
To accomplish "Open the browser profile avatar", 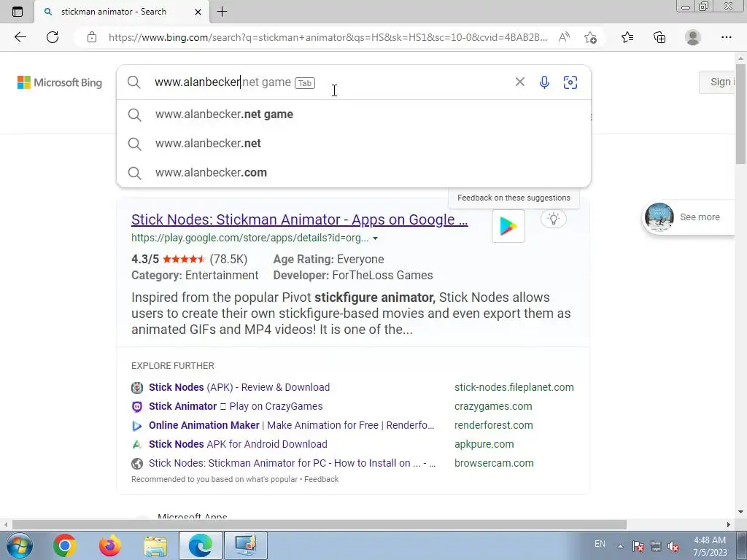I will (693, 37).
